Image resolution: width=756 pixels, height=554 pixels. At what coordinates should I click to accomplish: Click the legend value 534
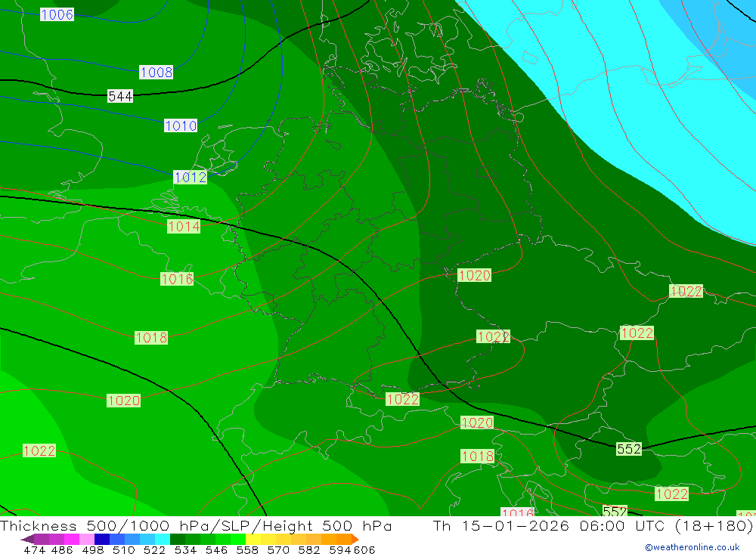tap(185, 549)
